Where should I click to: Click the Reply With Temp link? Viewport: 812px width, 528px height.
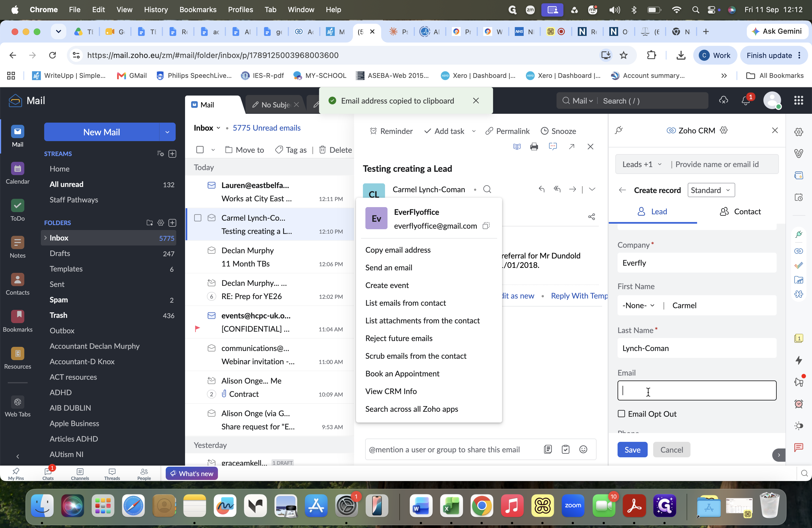pos(579,296)
